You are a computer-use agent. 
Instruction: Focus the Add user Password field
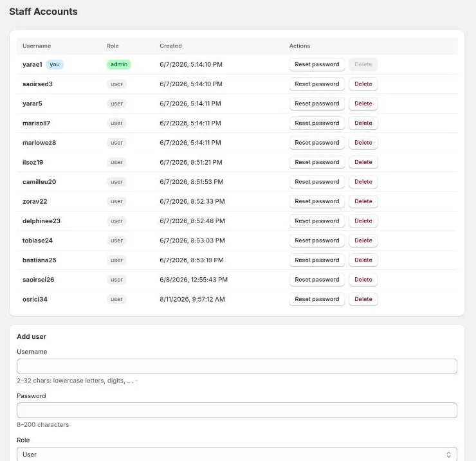click(237, 410)
